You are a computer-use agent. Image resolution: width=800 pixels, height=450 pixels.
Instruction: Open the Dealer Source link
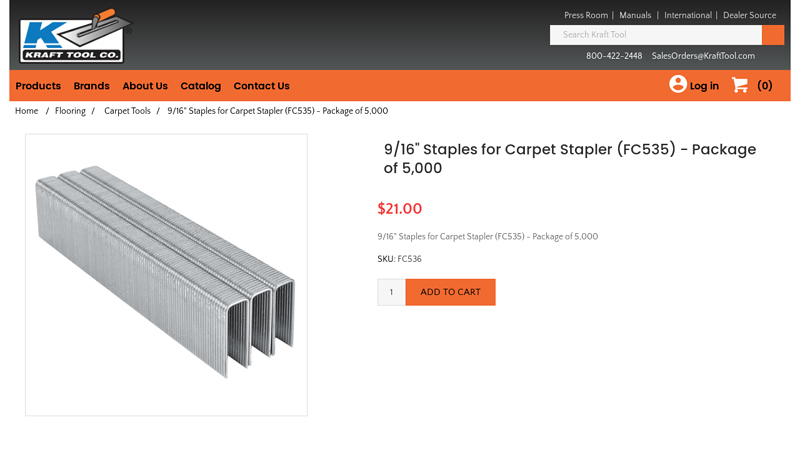pyautogui.click(x=749, y=16)
